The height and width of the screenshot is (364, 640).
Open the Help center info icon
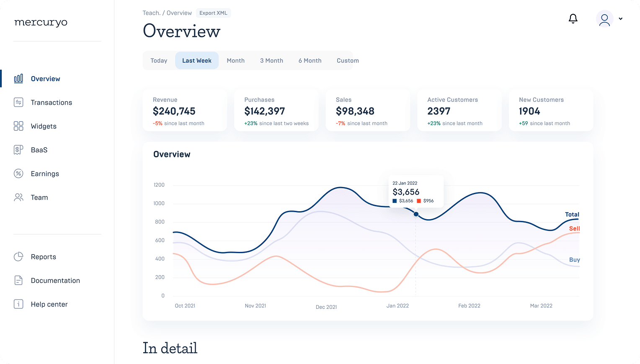[x=18, y=304]
